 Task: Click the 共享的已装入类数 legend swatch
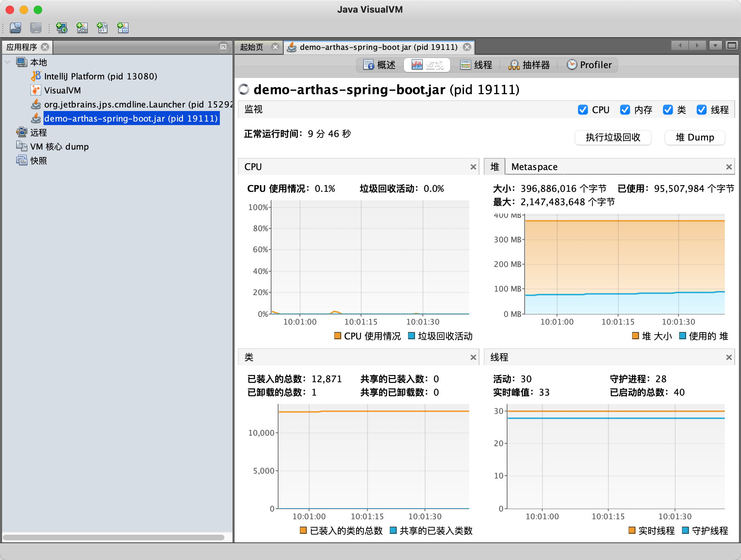pos(393,530)
